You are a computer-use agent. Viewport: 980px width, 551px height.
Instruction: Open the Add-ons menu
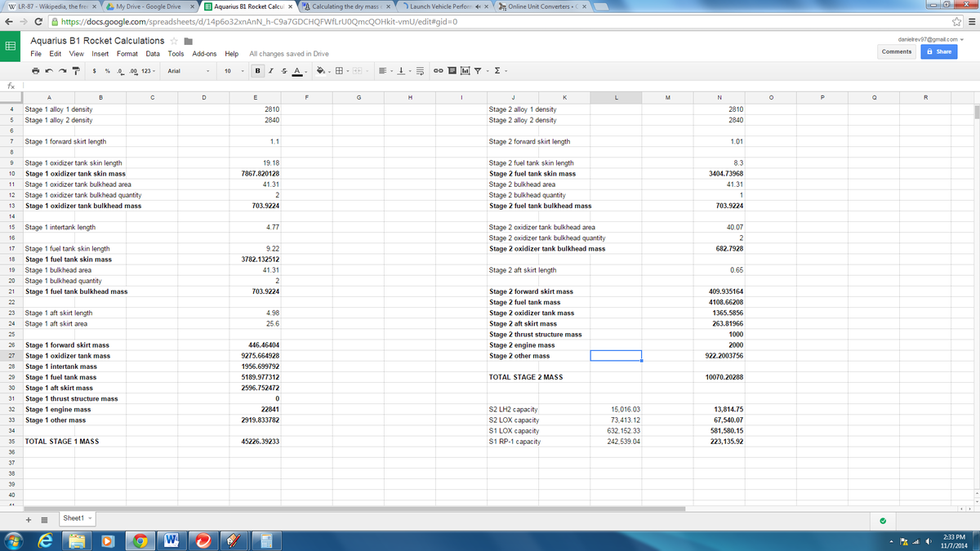pyautogui.click(x=205, y=54)
